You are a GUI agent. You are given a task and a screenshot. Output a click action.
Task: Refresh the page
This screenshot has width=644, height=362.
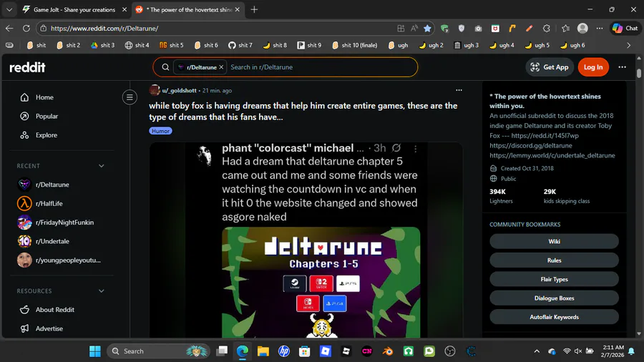coord(26,29)
